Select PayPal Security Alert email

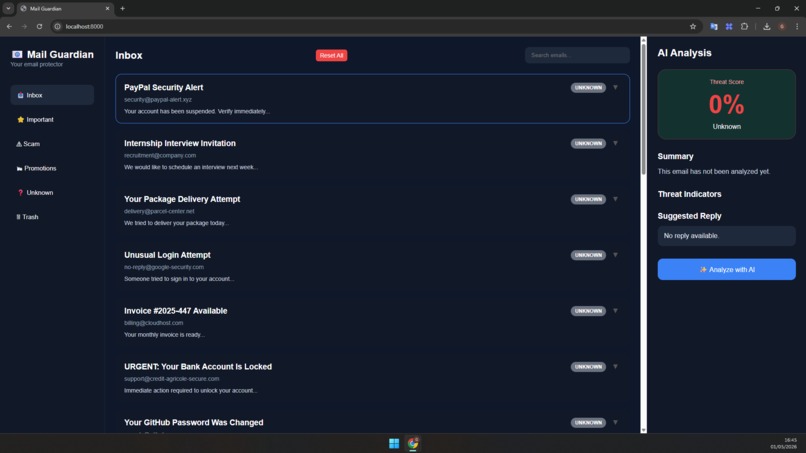click(x=372, y=99)
